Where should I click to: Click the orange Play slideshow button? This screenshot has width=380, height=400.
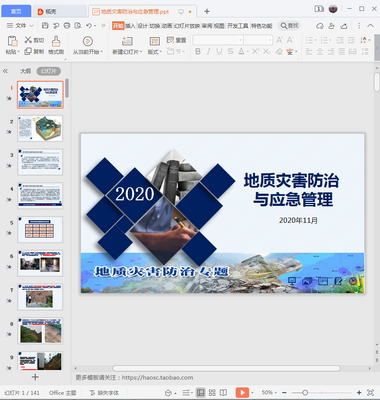pos(242,393)
